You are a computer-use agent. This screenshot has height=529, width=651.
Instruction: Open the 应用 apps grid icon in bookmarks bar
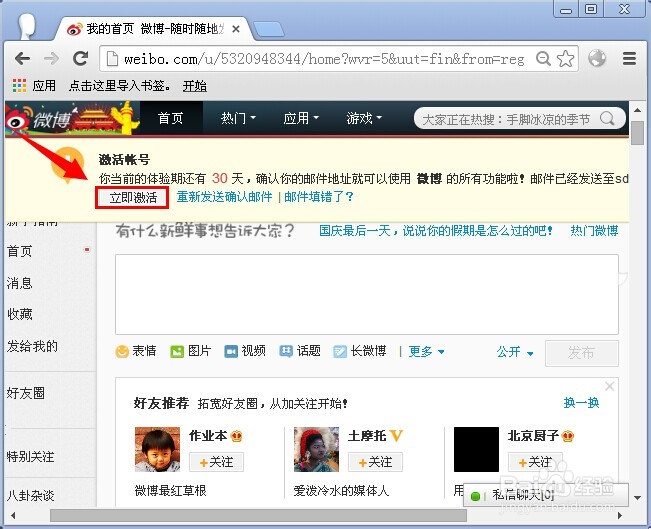[19, 86]
